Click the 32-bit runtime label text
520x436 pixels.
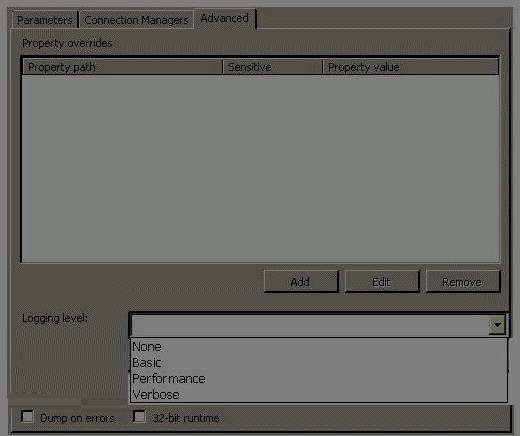pos(186,418)
